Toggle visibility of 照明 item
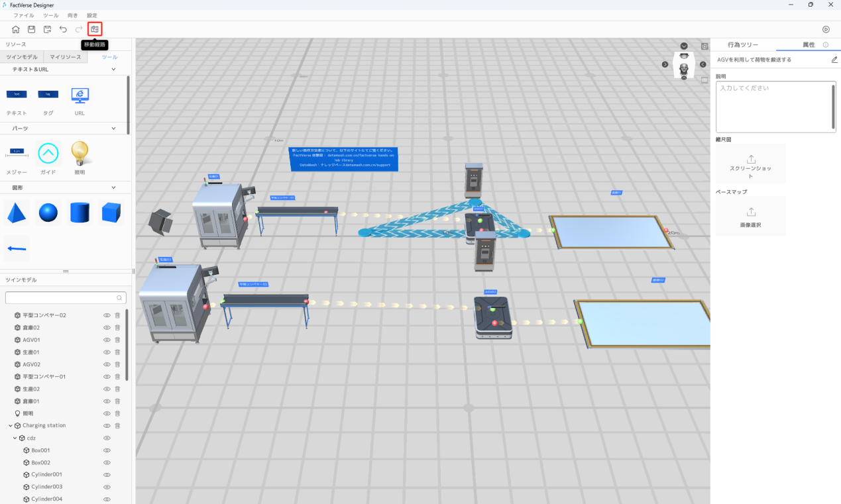This screenshot has height=504, width=841. 107,413
